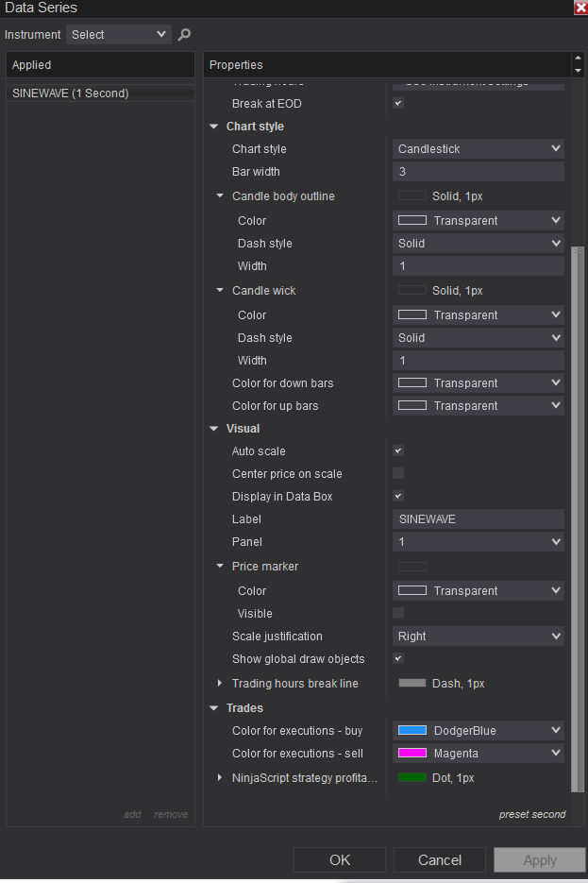Screen dimensions: 588x883
Task: Click the preset second link
Action: point(532,814)
